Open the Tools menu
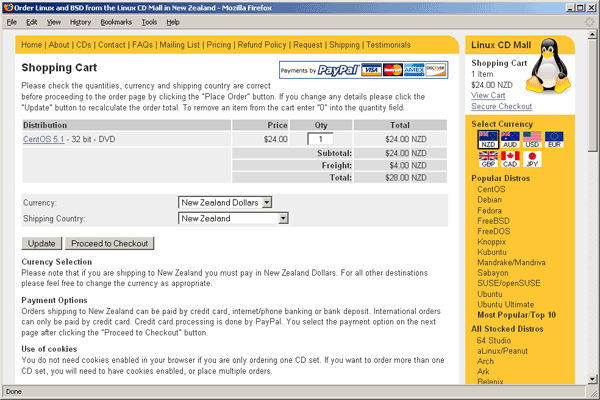 click(149, 22)
